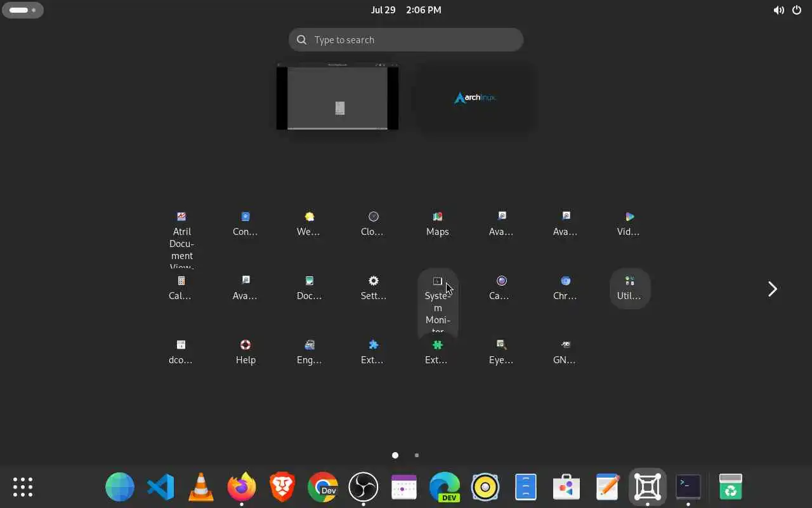Screen dimensions: 812x508
Task: Switch to the first workspace thumbnail
Action: pyautogui.click(x=337, y=97)
